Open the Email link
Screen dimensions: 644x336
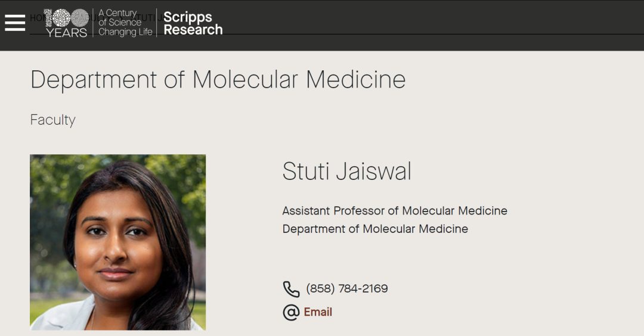tap(318, 312)
